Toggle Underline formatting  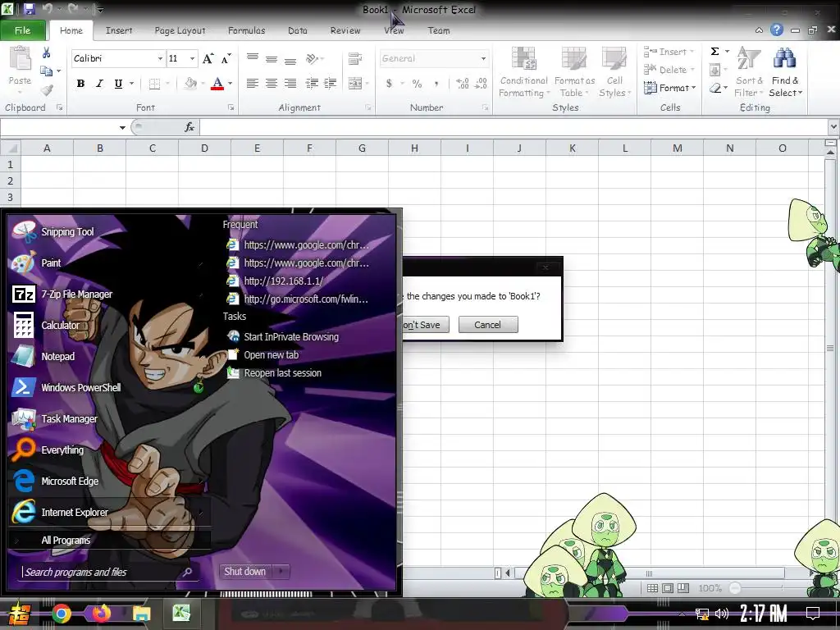(118, 83)
